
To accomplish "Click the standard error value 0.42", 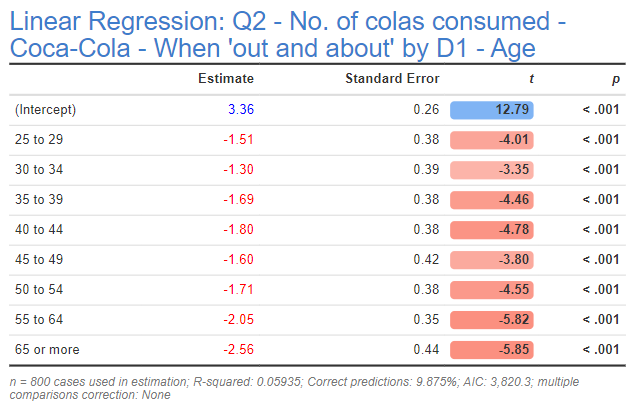I will coord(426,260).
